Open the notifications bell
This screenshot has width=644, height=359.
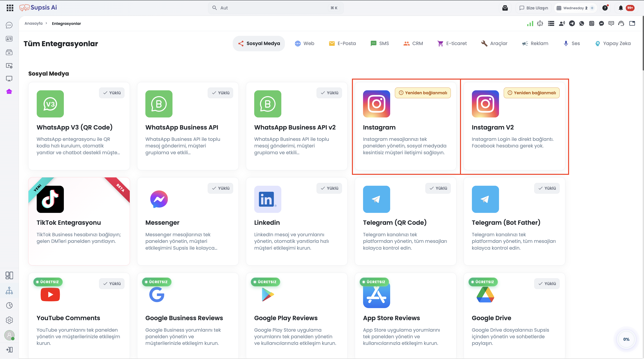click(x=620, y=8)
